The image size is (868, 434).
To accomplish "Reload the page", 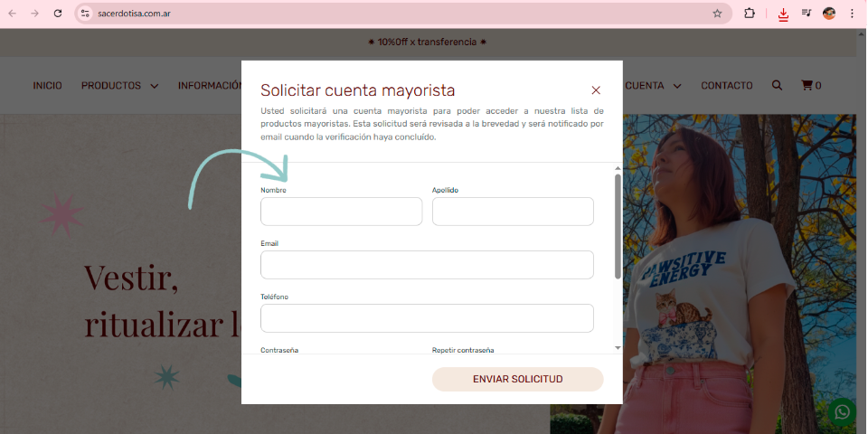I will click(x=58, y=14).
